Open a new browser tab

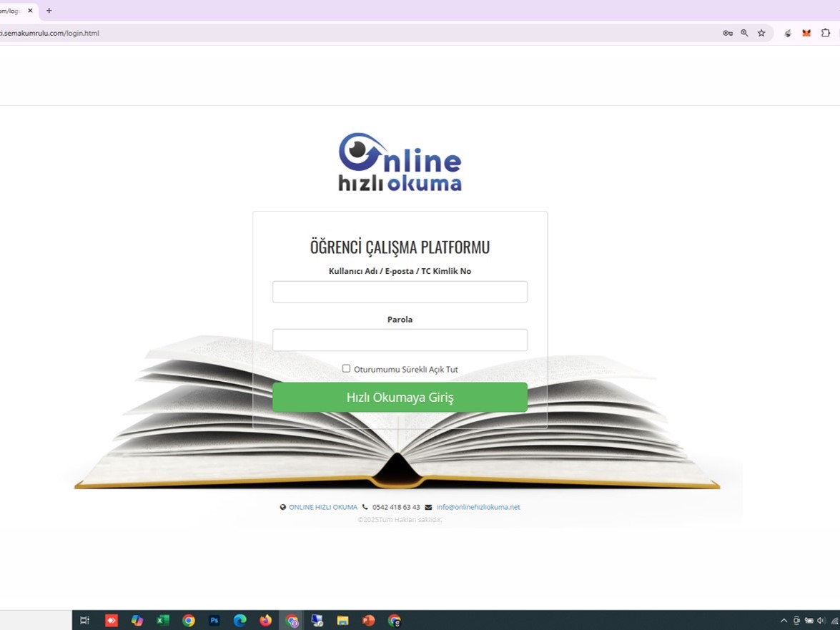pyautogui.click(x=49, y=11)
